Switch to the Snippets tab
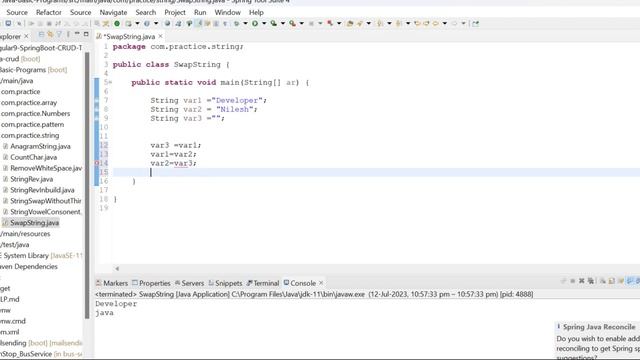 225,283
